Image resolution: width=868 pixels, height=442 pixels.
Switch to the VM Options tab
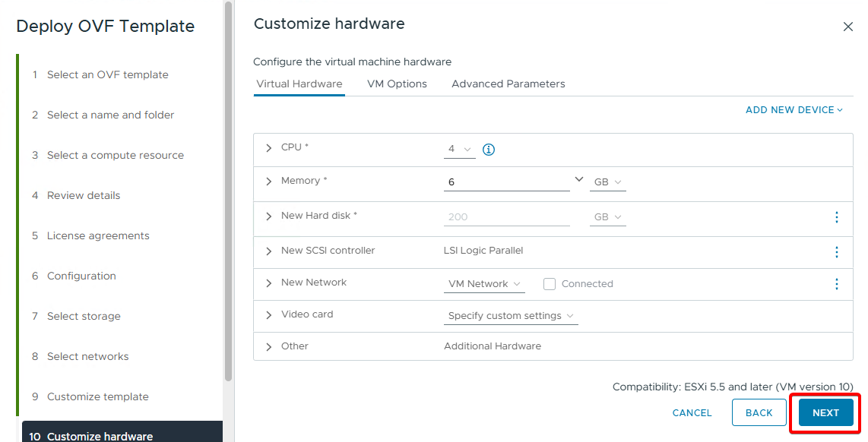click(397, 84)
